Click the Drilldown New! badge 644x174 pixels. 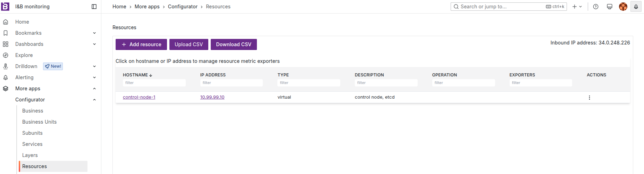coord(53,66)
